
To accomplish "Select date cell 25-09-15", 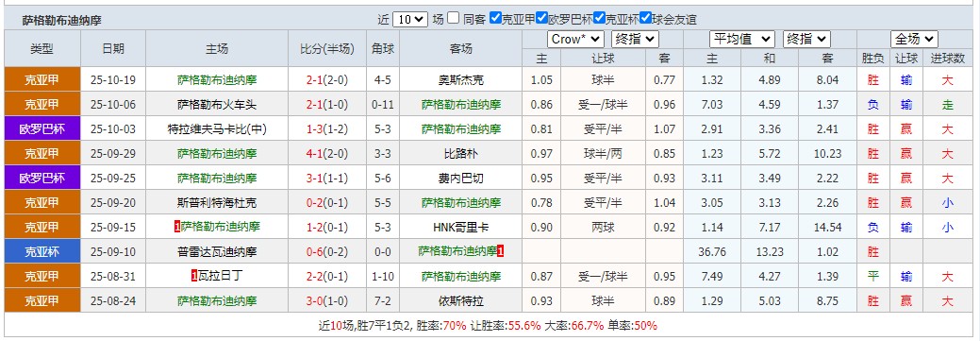I will click(113, 227).
